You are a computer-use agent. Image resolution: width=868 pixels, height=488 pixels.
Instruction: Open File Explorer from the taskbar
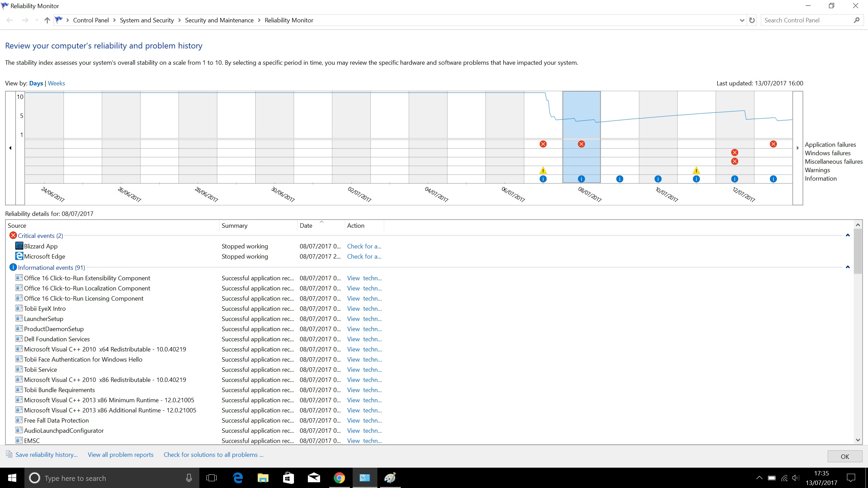pyautogui.click(x=263, y=478)
